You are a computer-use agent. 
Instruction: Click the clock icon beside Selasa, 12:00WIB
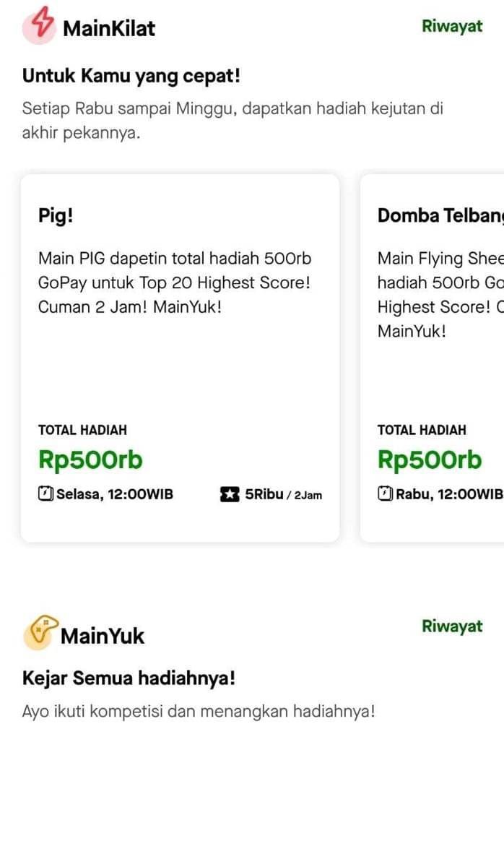(45, 494)
